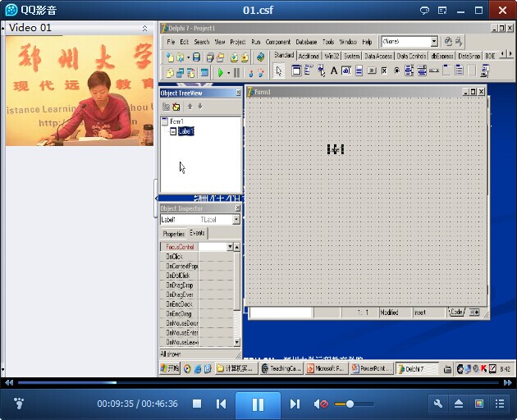
Task: Open the Delphi Help menu
Action: click(x=367, y=42)
